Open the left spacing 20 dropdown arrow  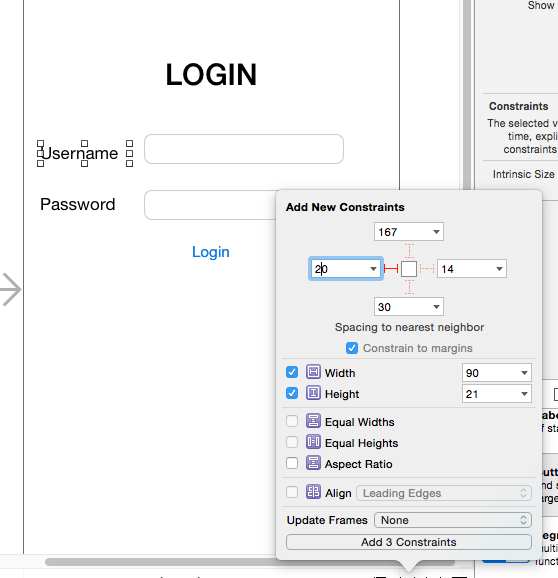[373, 269]
